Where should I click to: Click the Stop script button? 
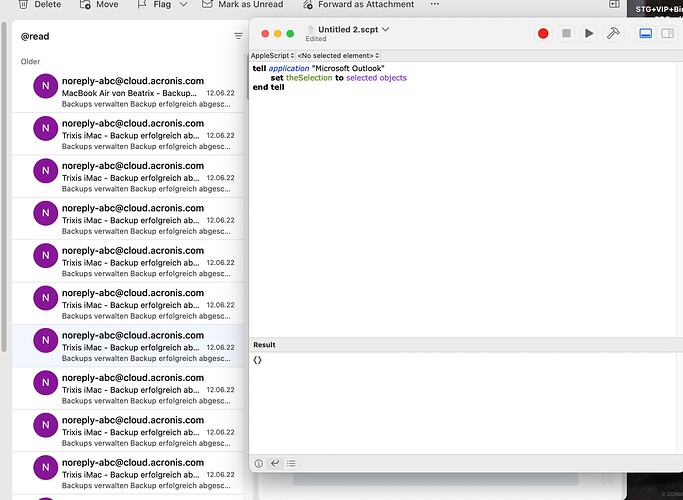tap(566, 34)
